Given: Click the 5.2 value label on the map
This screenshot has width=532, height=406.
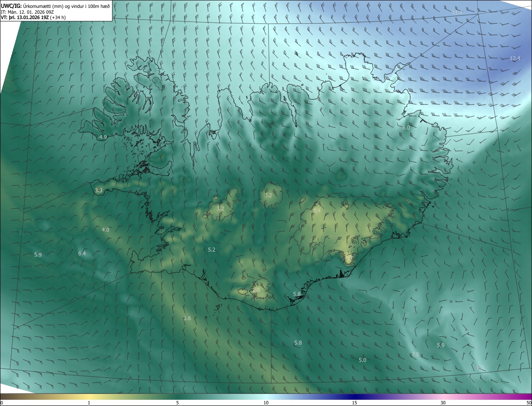Looking at the screenshot, I should 212,249.
